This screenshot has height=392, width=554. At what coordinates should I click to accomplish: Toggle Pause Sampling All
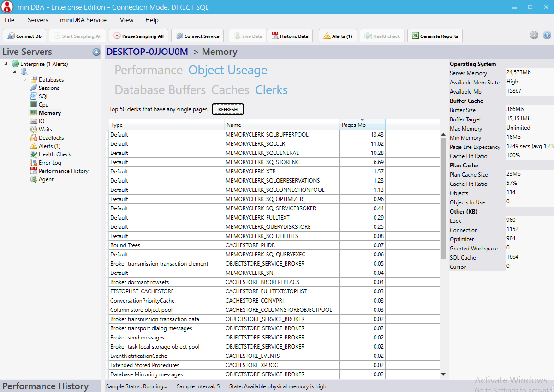[x=138, y=36]
